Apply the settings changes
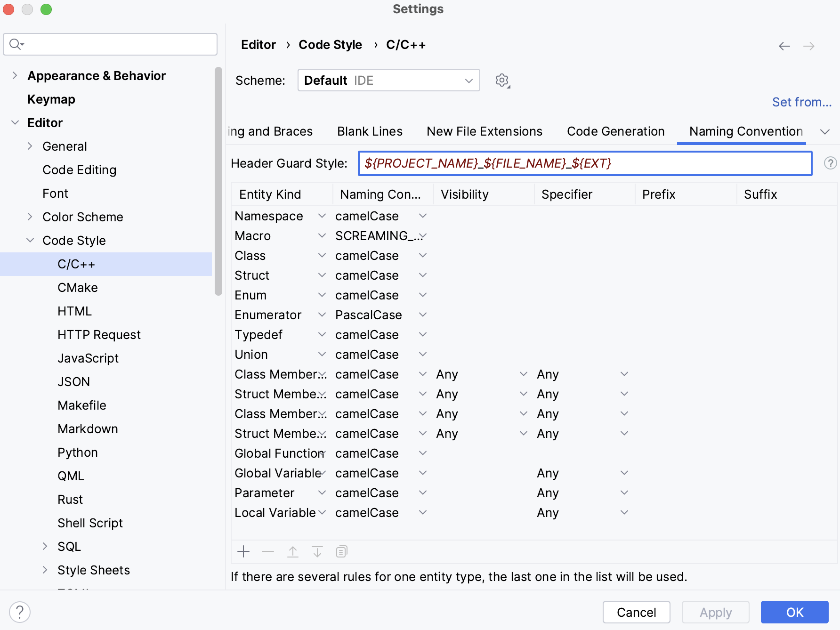The height and width of the screenshot is (630, 840). point(715,612)
